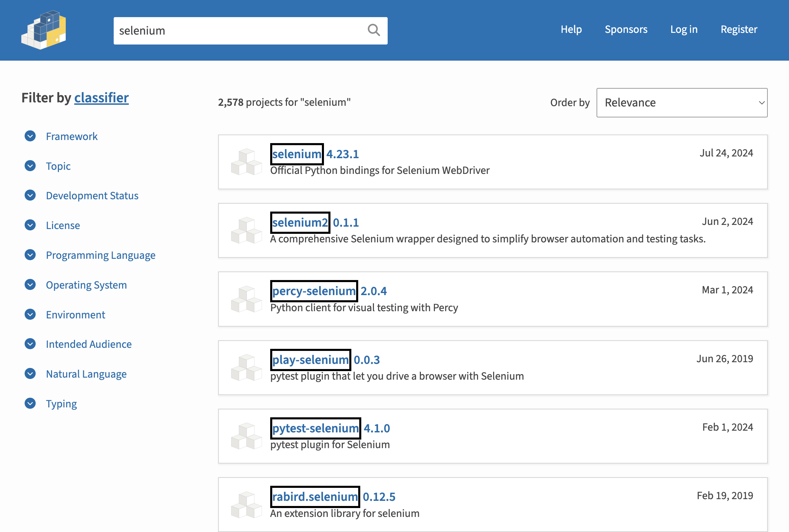Open the rabird.selenium project link
Screen dimensions: 789x532
click(315, 497)
